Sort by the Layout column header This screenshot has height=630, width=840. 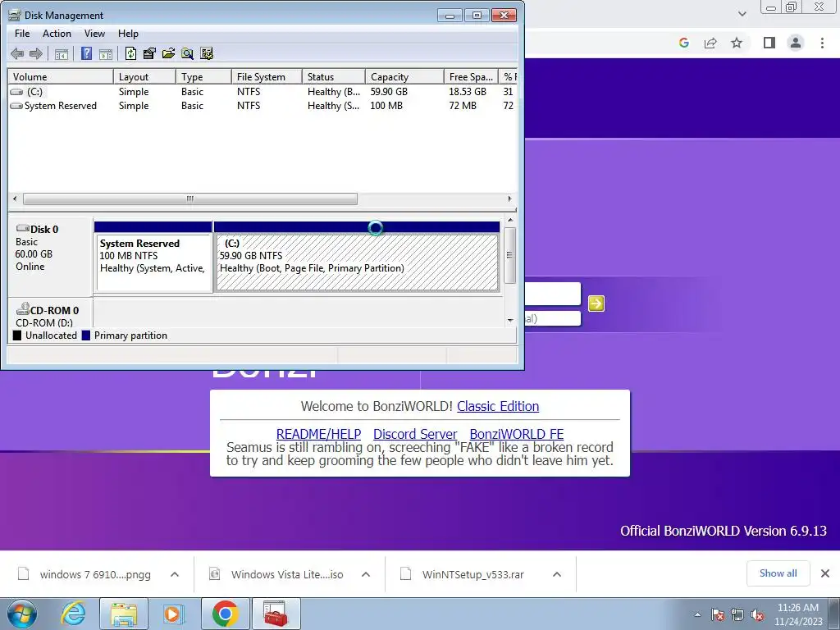click(x=144, y=76)
